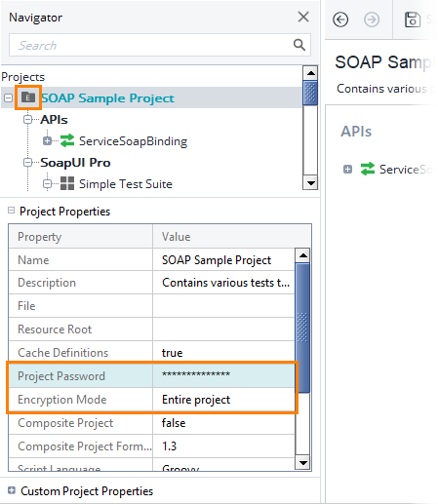
Task: Select SoapUI Pro node in Navigator
Action: pyautogui.click(x=75, y=163)
